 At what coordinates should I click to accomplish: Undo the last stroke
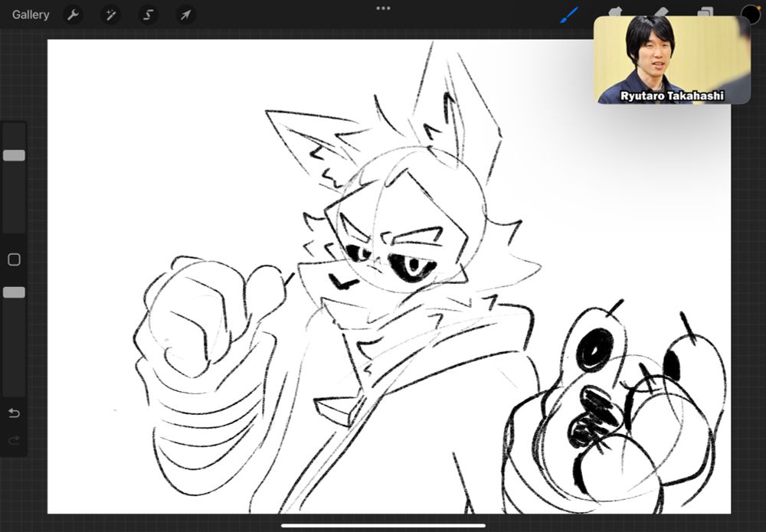point(14,413)
